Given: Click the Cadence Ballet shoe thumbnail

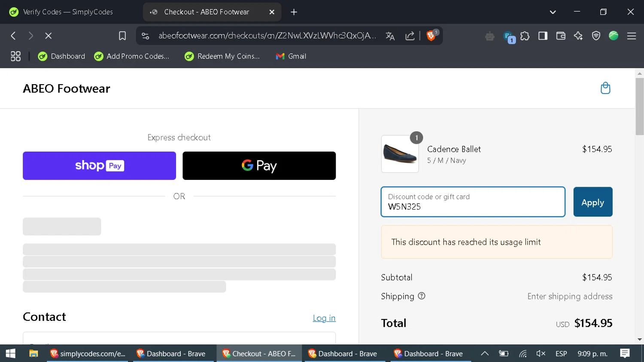Looking at the screenshot, I should click(400, 154).
